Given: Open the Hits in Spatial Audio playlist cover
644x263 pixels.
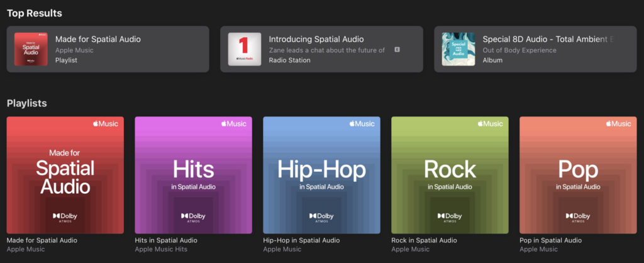Looking at the screenshot, I should click(194, 175).
